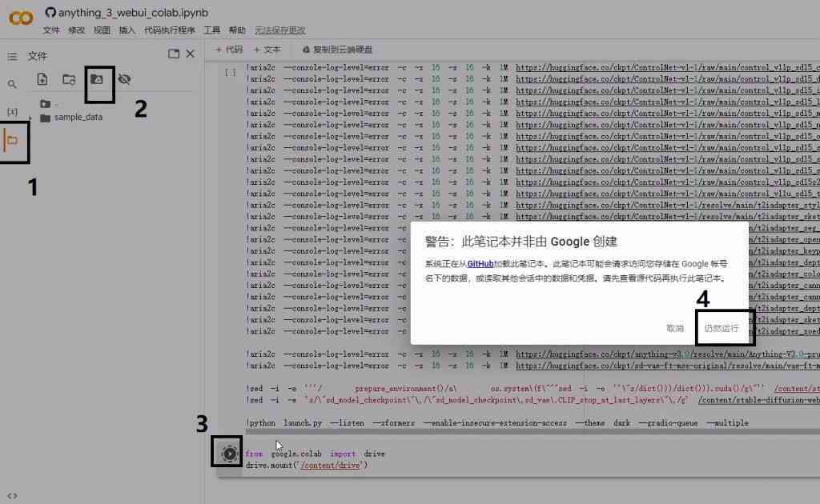
Task: Add a code cell with + 代码
Action: coord(229,50)
